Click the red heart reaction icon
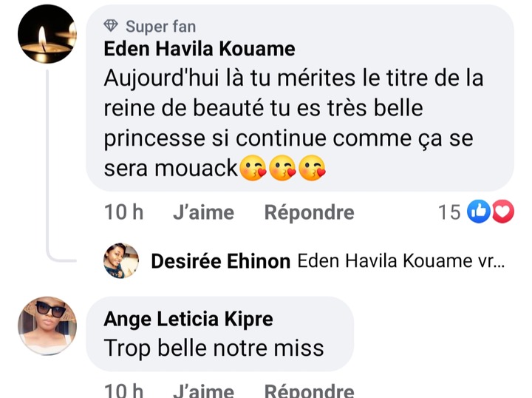Image resolution: width=532 pixels, height=398 pixels. tap(502, 212)
